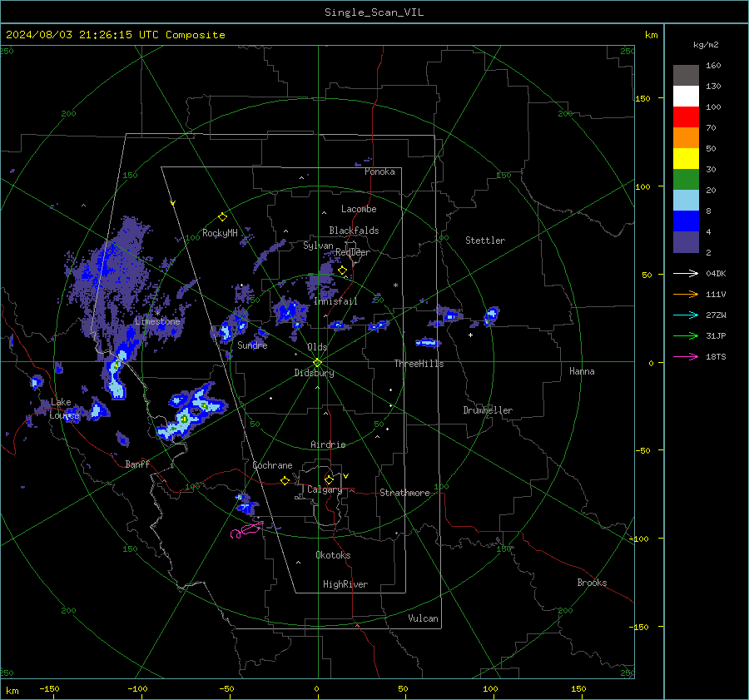749x700 pixels.
Task: Click the Cochrane town label
Action: point(272,465)
